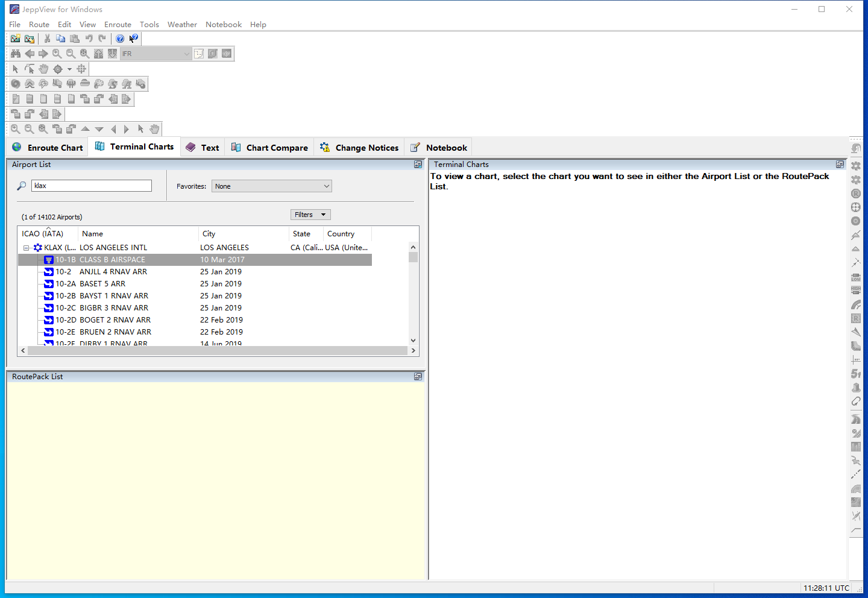Image resolution: width=868 pixels, height=598 pixels.
Task: Open the Favorites None dropdown
Action: point(272,186)
